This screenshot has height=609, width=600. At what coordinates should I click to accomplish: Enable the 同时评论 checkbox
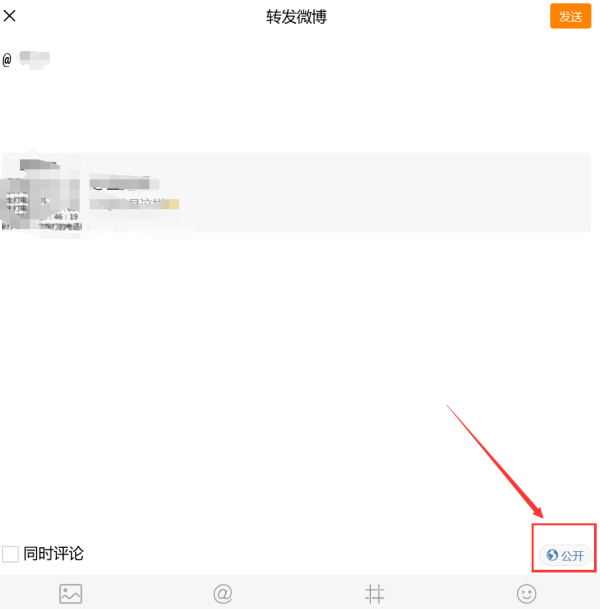point(10,554)
